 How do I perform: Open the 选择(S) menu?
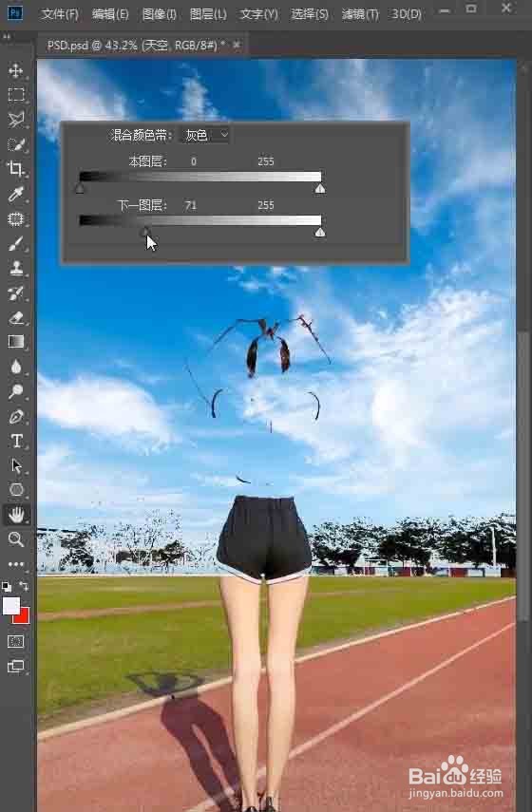pyautogui.click(x=310, y=14)
